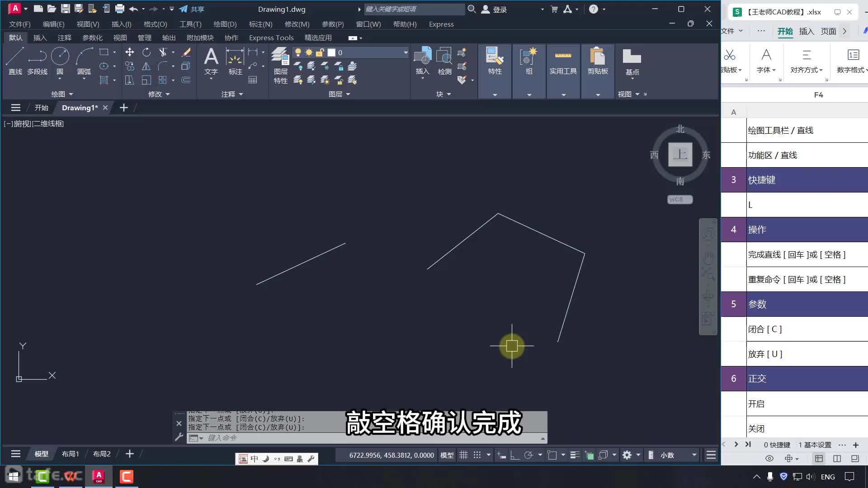
Task: Open workspace switching gear dropdown
Action: point(638,455)
